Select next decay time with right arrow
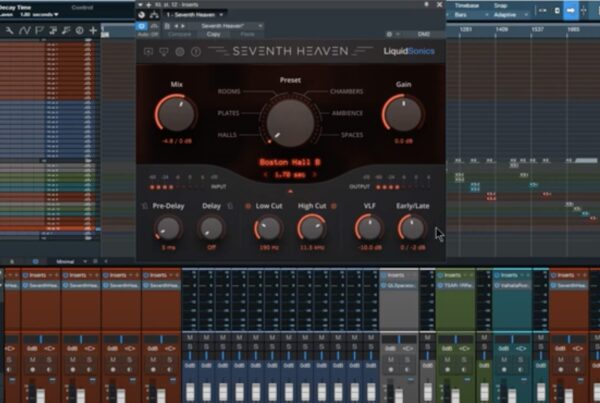 [x=315, y=175]
